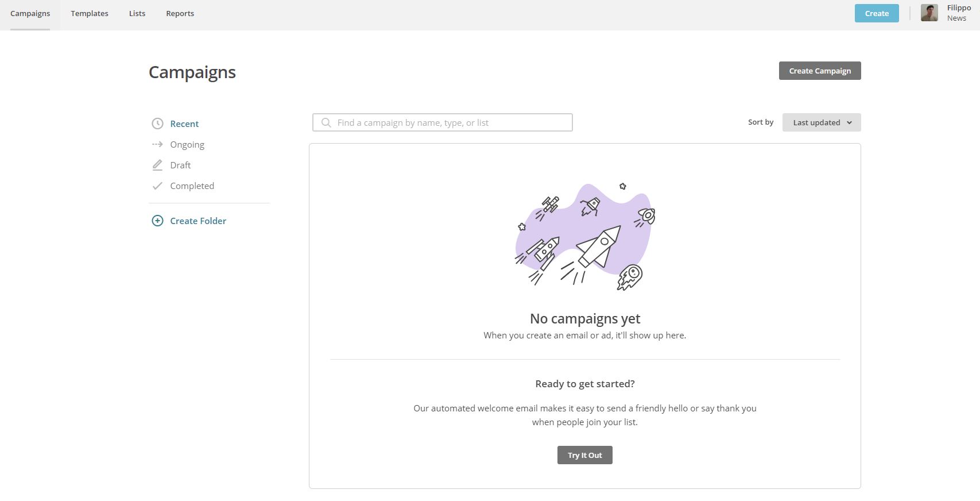
Task: Click the Draft pencil icon
Action: pyautogui.click(x=157, y=165)
